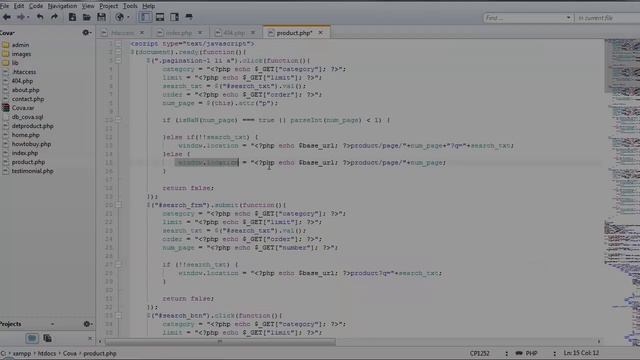Screen dimensions: 640x360
Task: Select detproduct.php in file list
Action: pos(32,126)
